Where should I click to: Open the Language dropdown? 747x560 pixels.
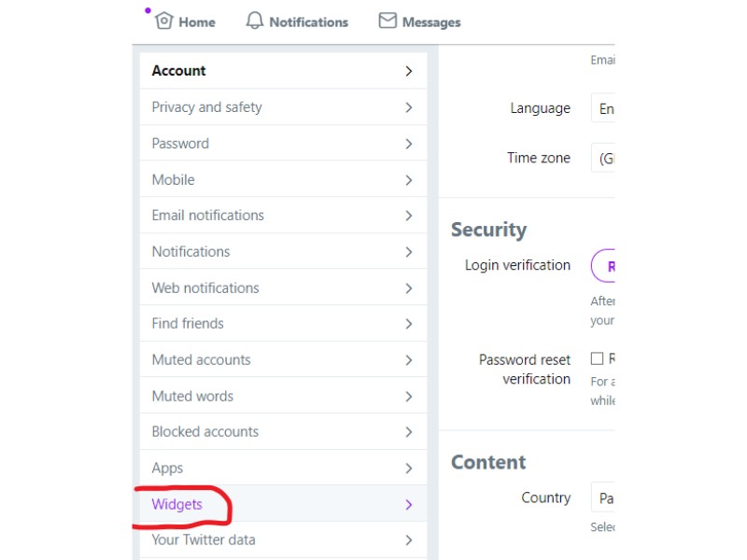coord(603,108)
